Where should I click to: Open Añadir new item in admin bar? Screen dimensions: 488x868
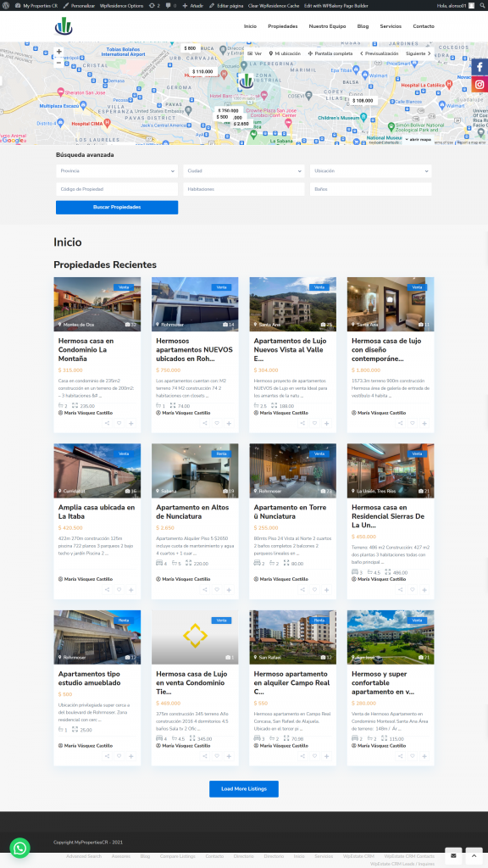tap(192, 5)
